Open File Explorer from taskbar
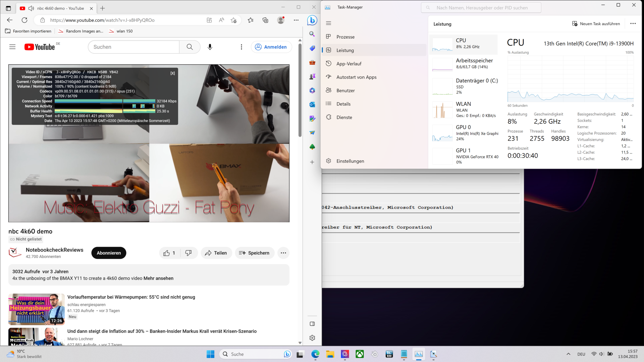 click(330, 354)
